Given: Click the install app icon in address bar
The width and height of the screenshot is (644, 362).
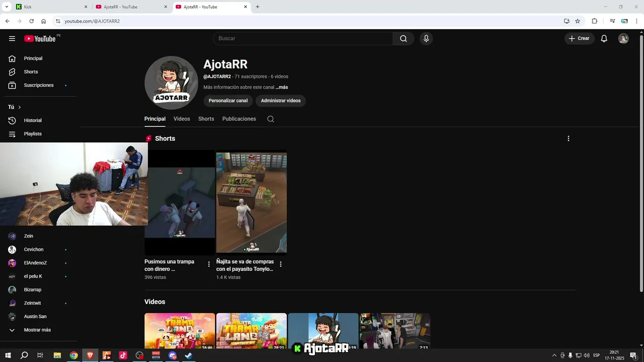Looking at the screenshot, I should (x=567, y=21).
